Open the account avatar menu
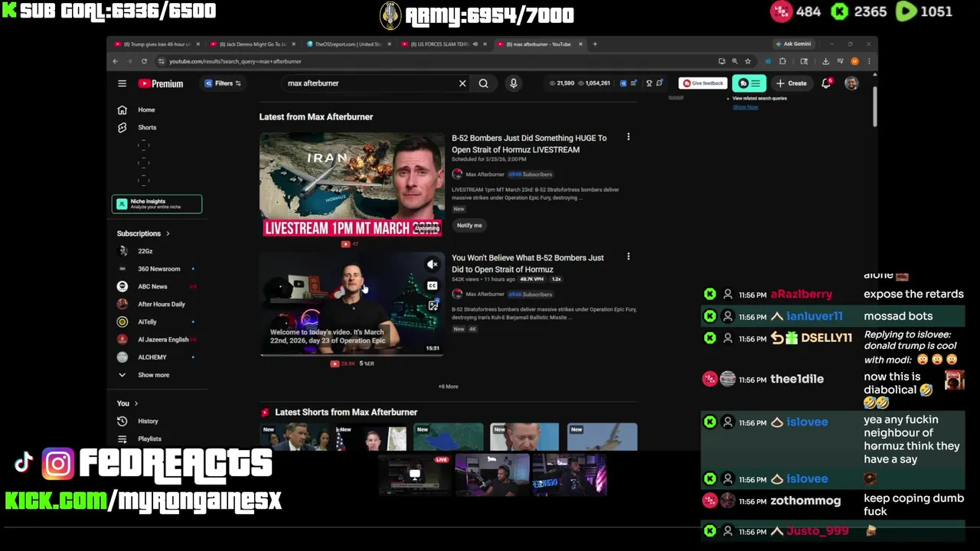This screenshot has height=551, width=980. point(851,83)
